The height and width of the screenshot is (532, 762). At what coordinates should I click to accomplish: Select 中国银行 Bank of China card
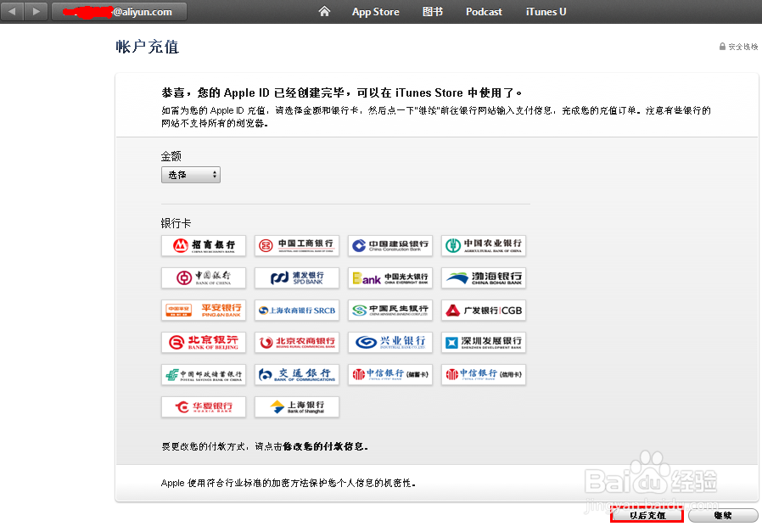point(204,277)
